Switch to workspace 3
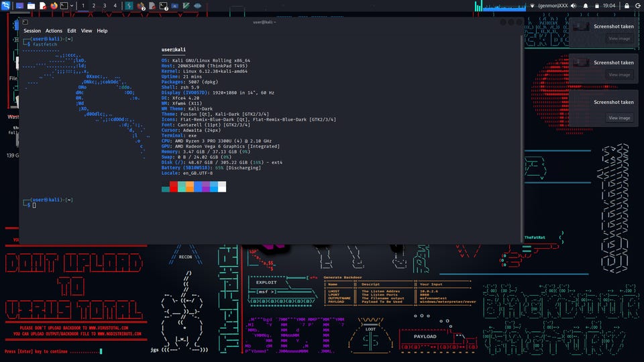 105,6
